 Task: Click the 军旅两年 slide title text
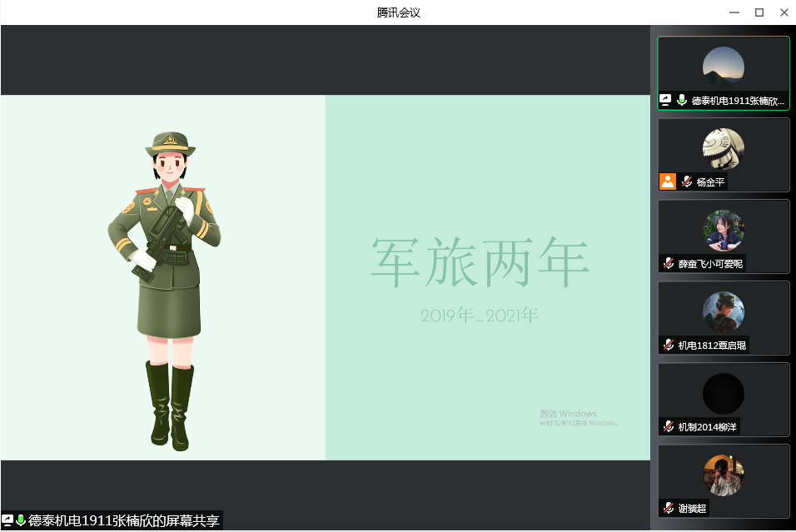480,262
